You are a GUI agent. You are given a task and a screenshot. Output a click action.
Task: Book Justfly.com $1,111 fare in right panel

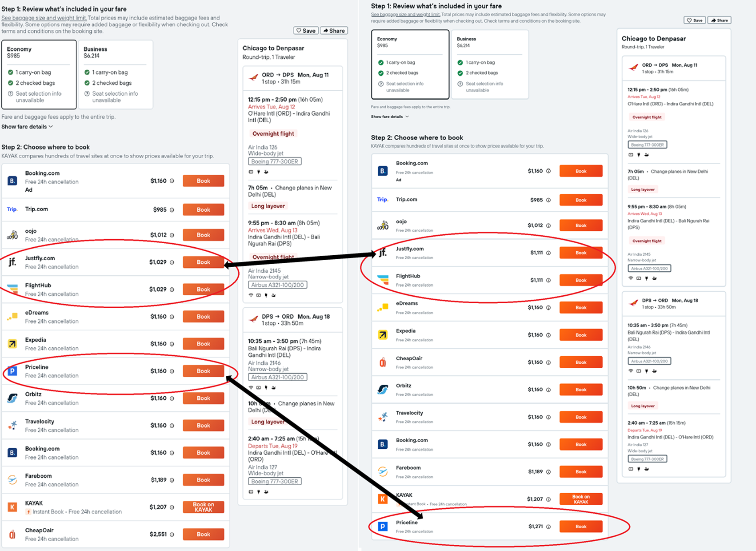[x=581, y=253]
